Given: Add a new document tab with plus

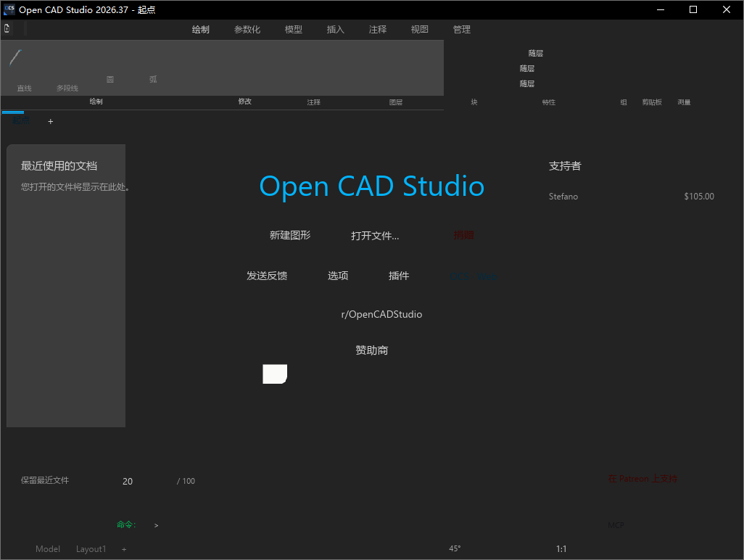Looking at the screenshot, I should [50, 121].
